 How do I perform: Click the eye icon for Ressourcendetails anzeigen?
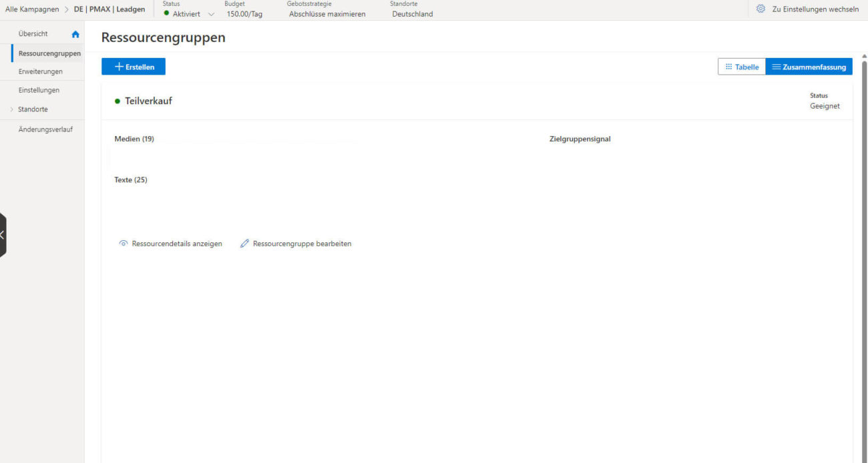[123, 244]
